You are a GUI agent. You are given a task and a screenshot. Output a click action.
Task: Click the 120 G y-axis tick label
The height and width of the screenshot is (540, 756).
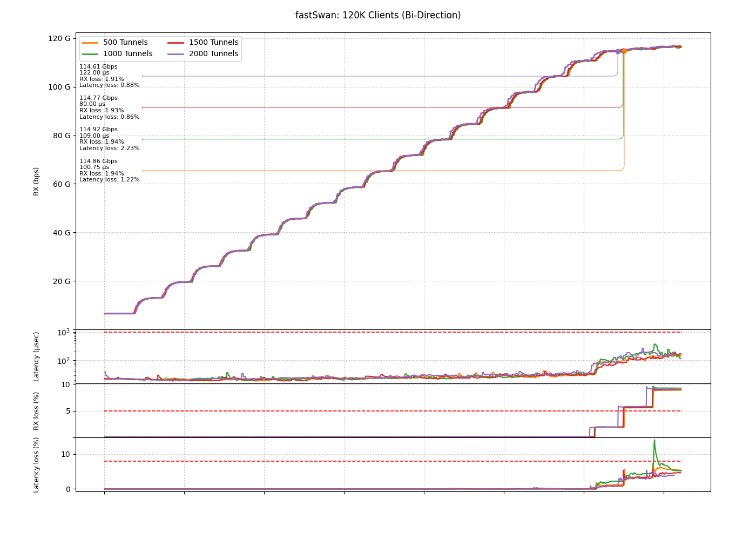pyautogui.click(x=59, y=38)
